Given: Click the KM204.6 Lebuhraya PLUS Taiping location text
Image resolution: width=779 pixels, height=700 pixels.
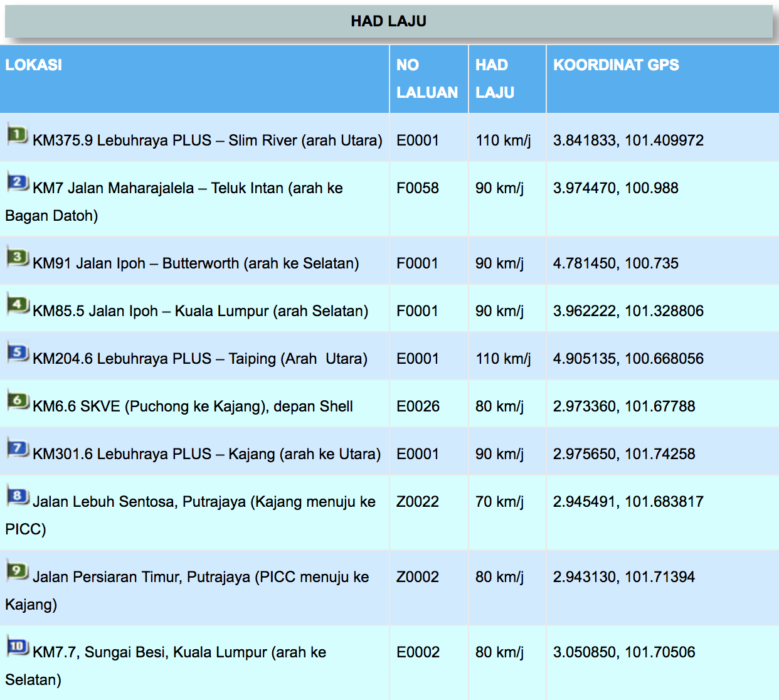Looking at the screenshot, I should click(x=199, y=359).
